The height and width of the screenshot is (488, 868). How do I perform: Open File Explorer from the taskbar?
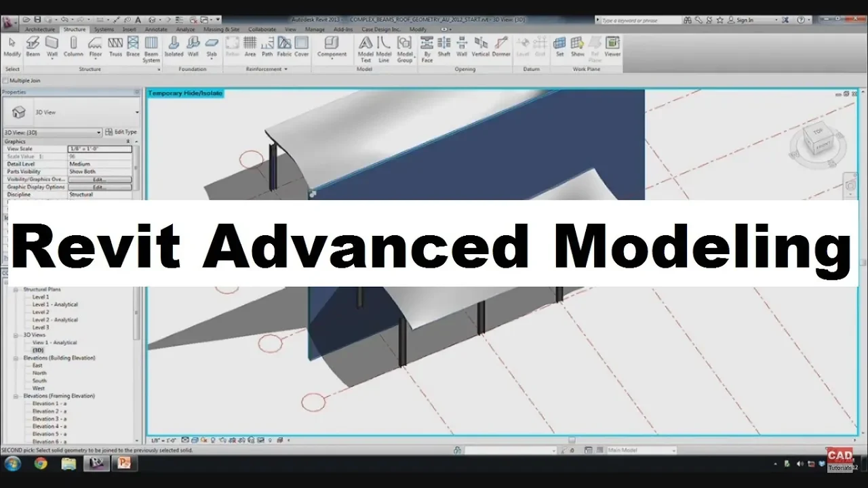[68, 464]
